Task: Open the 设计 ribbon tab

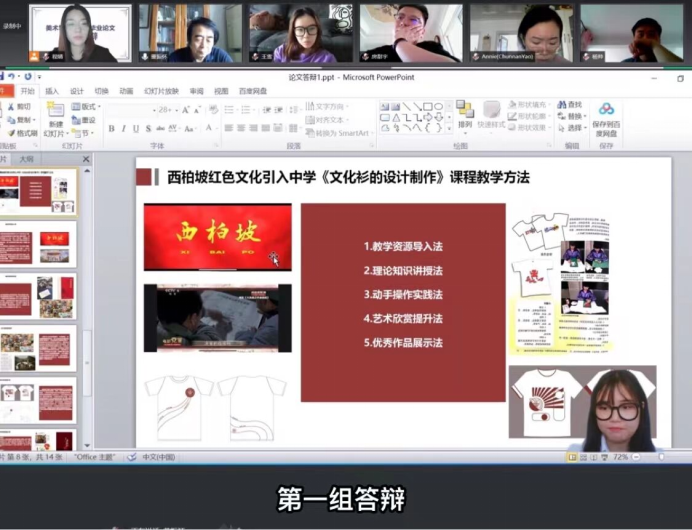Action: point(76,91)
